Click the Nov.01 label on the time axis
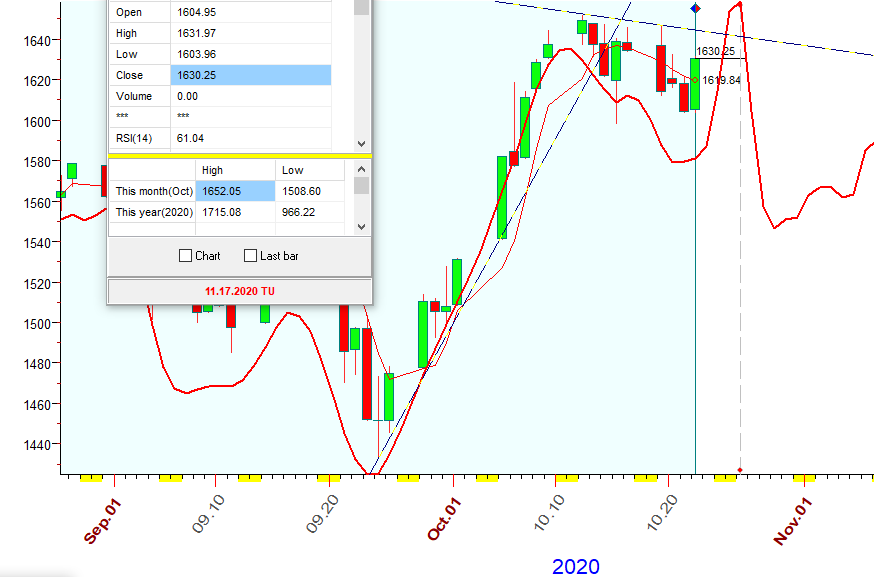The image size is (874, 577). click(x=794, y=520)
